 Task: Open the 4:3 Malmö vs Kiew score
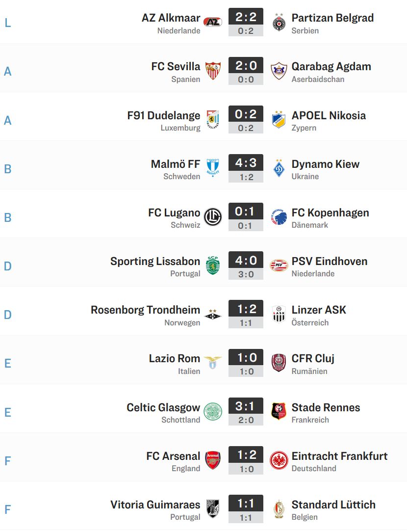coord(246,163)
